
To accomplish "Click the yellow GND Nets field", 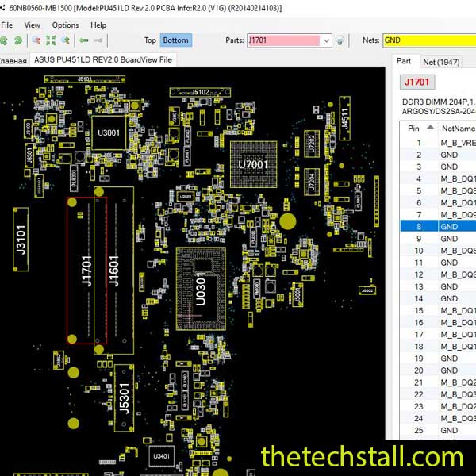I will [x=429, y=40].
